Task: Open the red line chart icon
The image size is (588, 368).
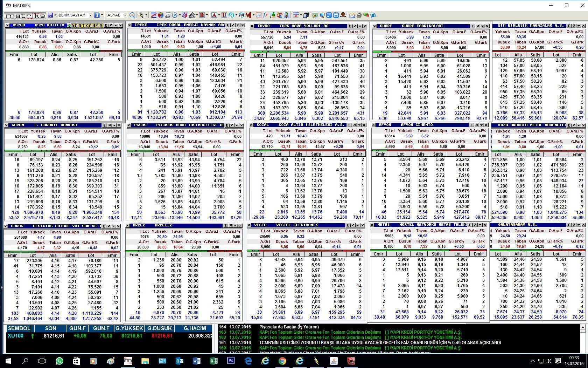Action: pyautogui.click(x=153, y=15)
